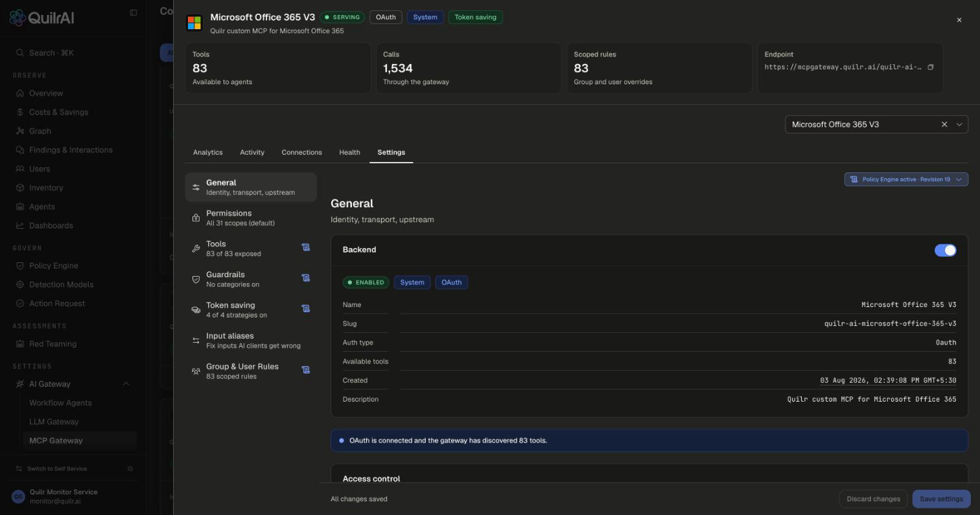
Task: Toggle the sidebar collapse icon
Action: pos(134,12)
